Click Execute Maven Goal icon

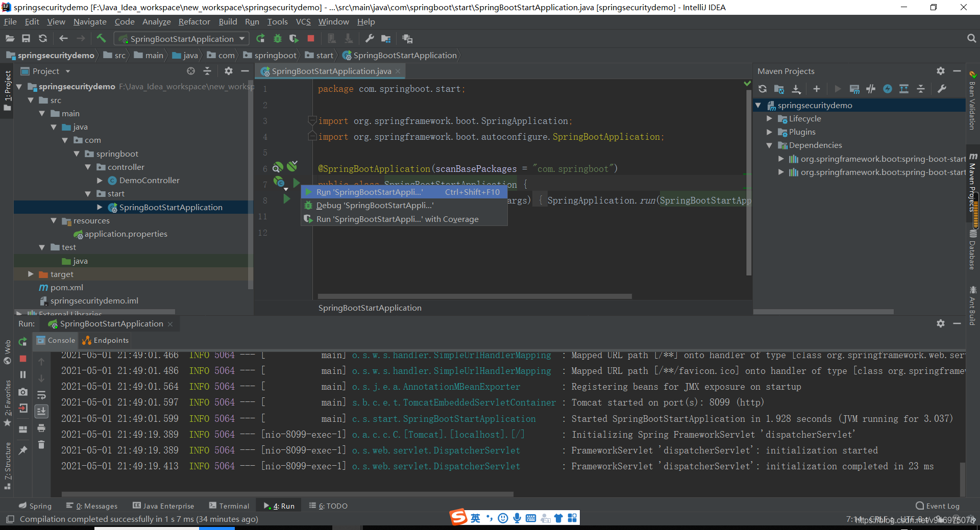point(854,89)
